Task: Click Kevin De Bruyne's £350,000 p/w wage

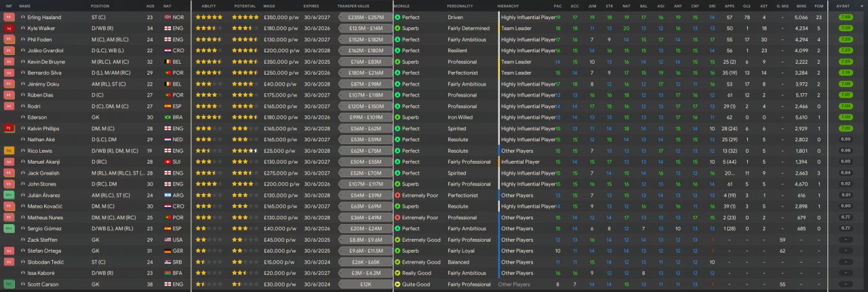Action: pos(280,62)
